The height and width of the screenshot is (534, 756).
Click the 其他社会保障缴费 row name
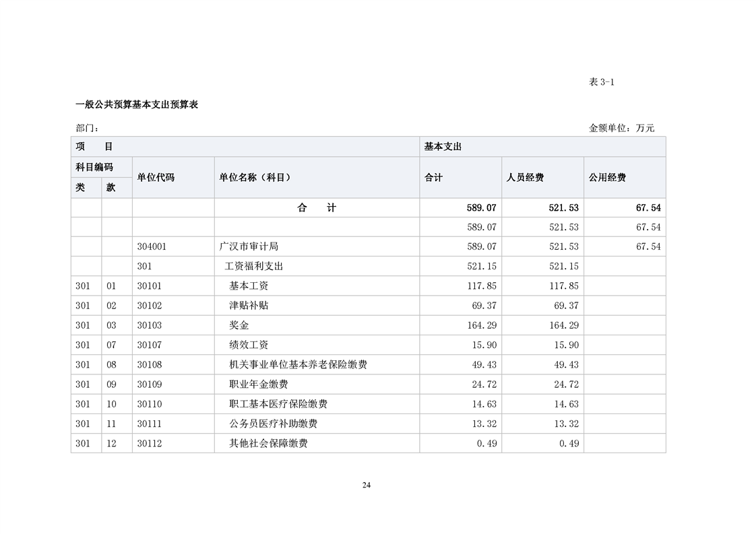tap(268, 443)
